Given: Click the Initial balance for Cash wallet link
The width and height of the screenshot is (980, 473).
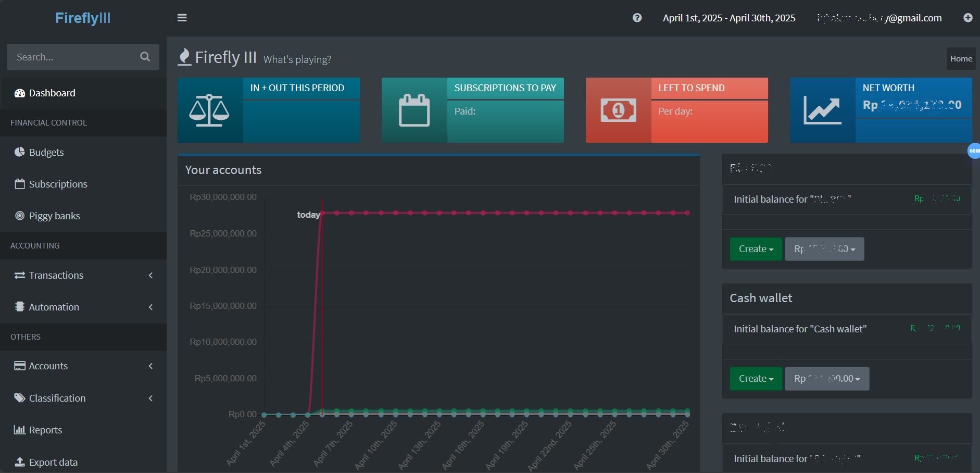Looking at the screenshot, I should pos(800,329).
